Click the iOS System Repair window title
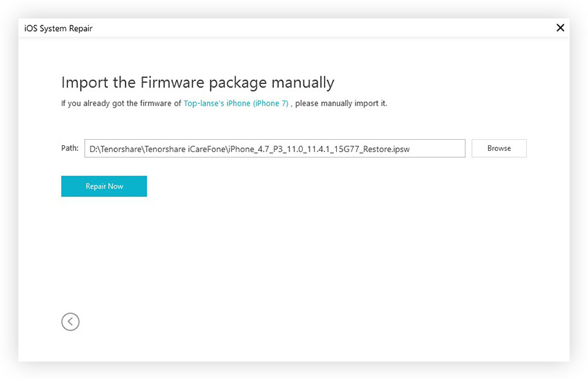The width and height of the screenshot is (588, 380). pos(58,28)
